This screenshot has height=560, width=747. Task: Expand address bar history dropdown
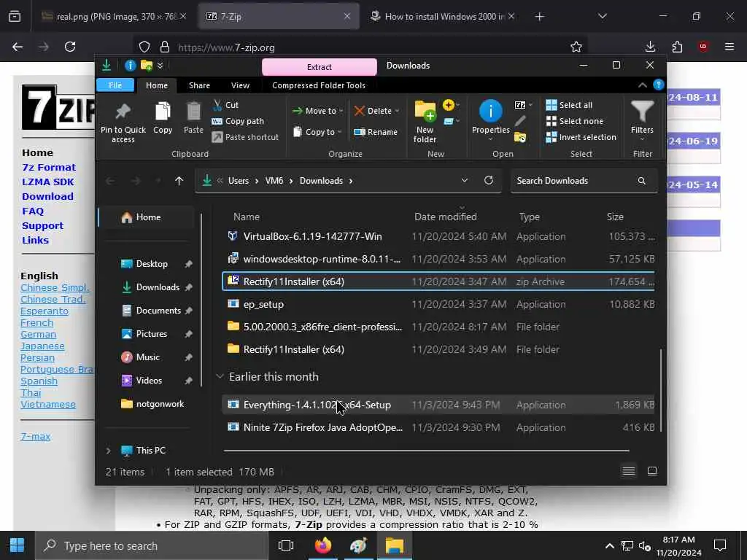(465, 181)
